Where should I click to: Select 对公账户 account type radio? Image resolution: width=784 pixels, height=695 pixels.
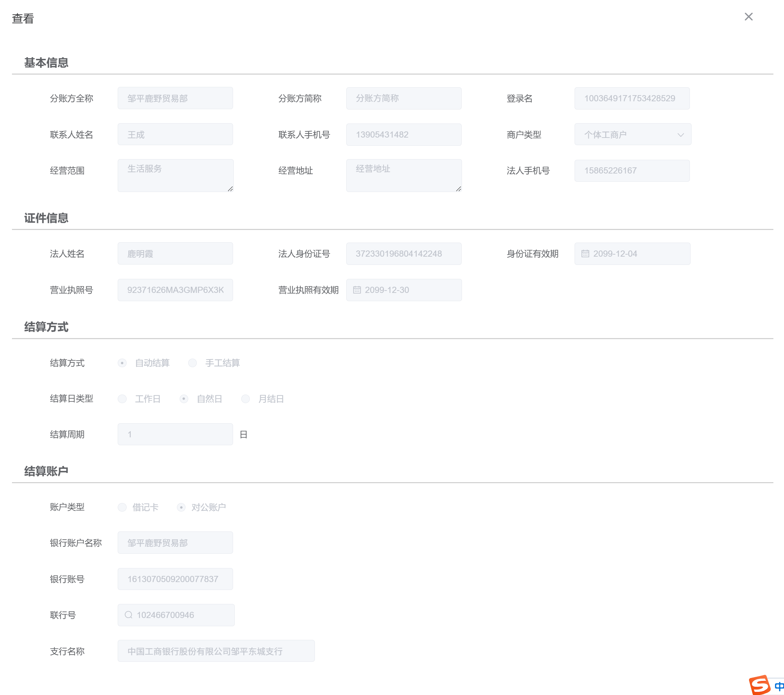click(x=181, y=507)
